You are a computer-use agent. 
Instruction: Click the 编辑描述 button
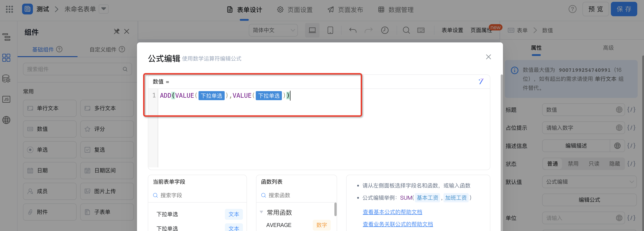coord(576,146)
